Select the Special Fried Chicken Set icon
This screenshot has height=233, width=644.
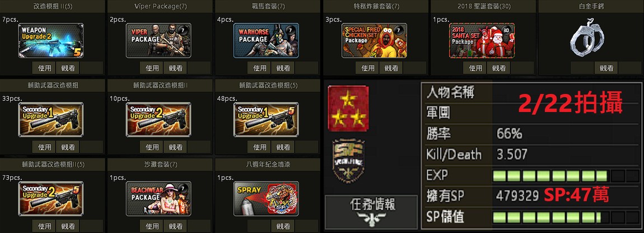click(374, 40)
